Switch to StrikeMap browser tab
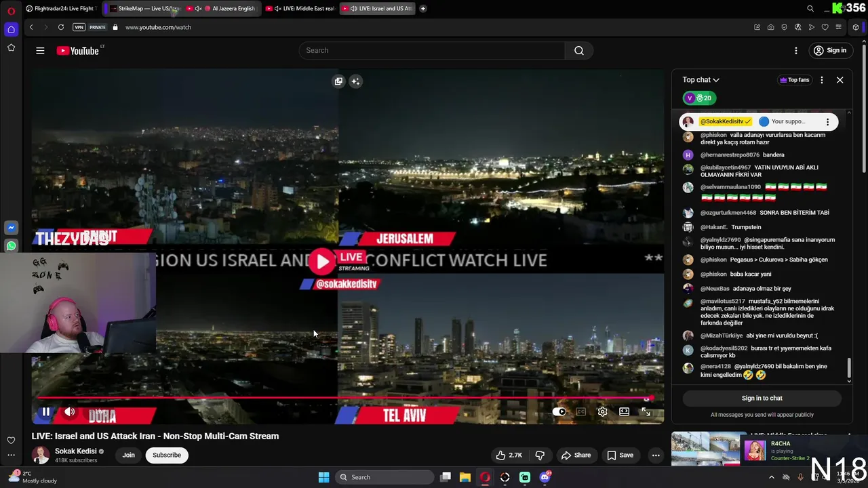Viewport: 868px width, 488px height. pos(144,9)
